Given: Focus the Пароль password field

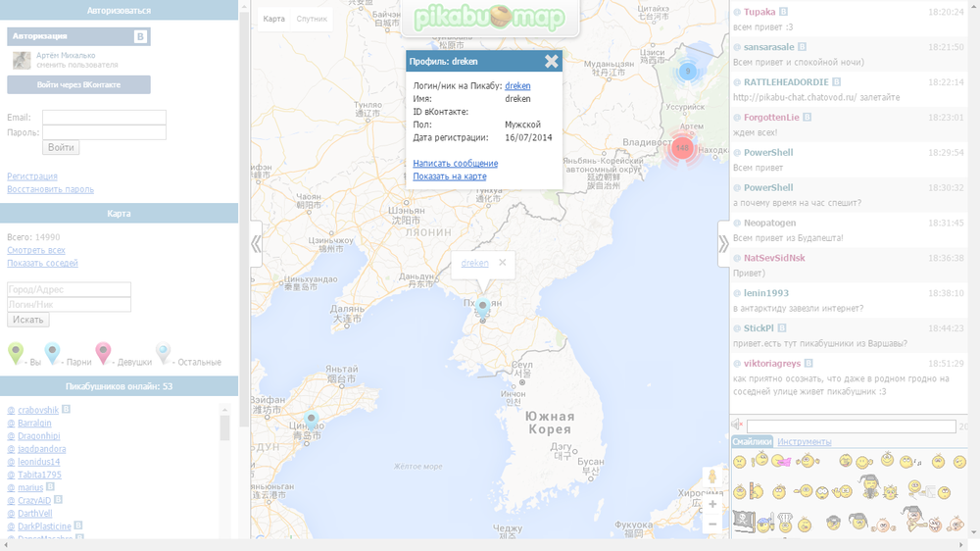Looking at the screenshot, I should (104, 132).
